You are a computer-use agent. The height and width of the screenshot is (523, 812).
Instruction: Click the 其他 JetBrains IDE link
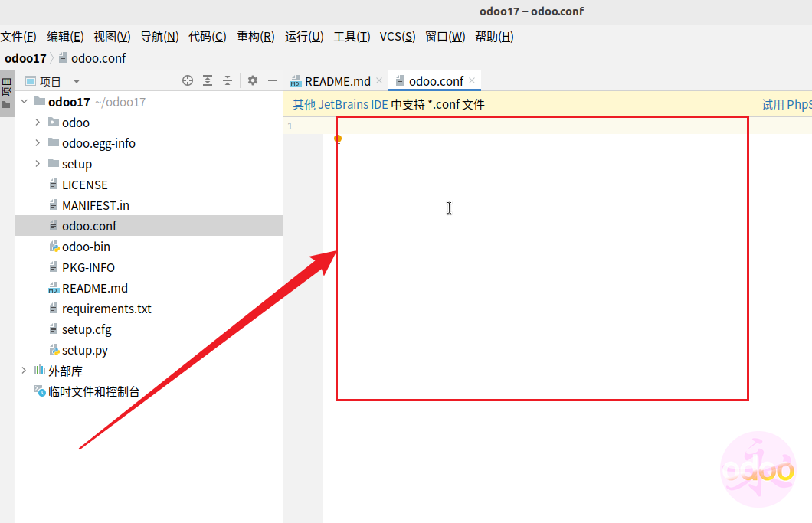340,105
